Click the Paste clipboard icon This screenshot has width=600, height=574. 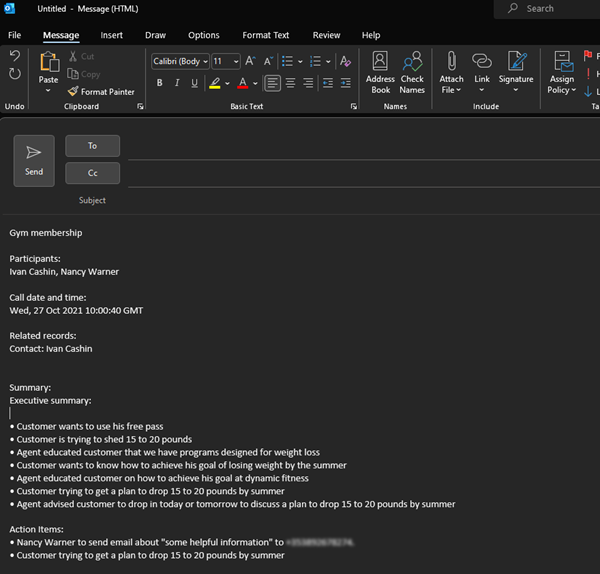click(x=49, y=62)
